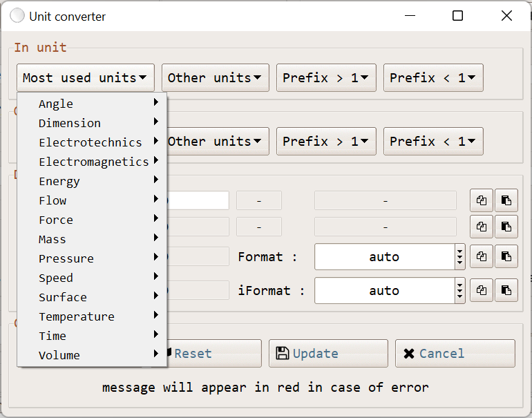Click the copy icon in the second data row
532x418 pixels.
tap(482, 227)
